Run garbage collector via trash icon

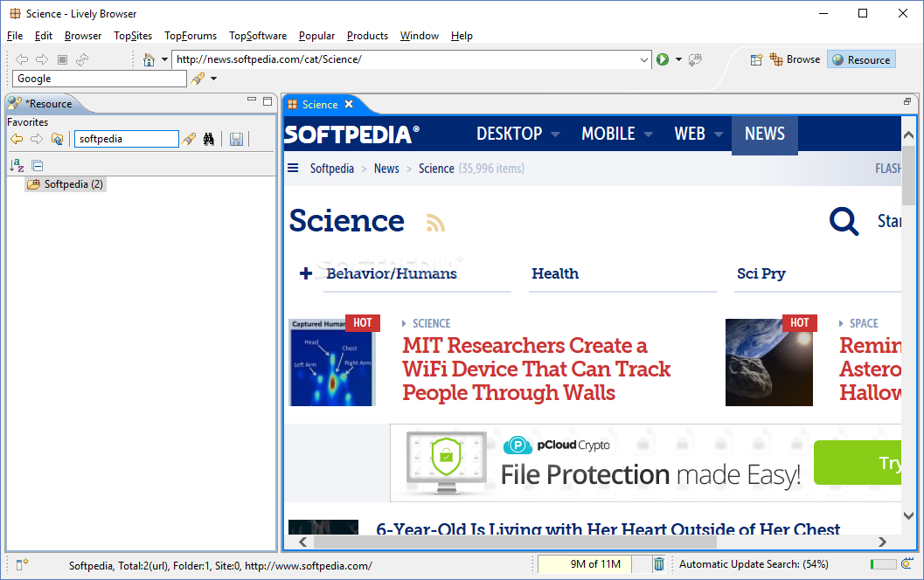tap(659, 564)
